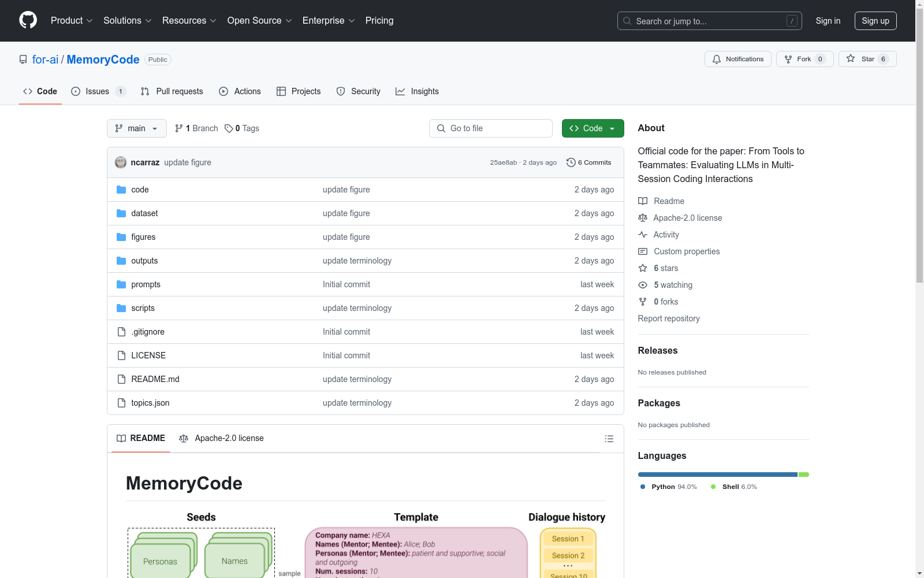Click the tag icon next to Tags
Image resolution: width=924 pixels, height=578 pixels.
pos(229,128)
